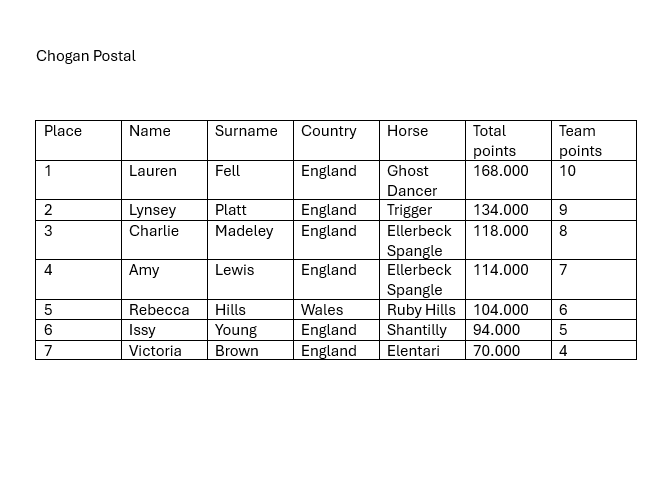Click the name Amy
Image resolution: width=655 pixels, height=501 pixels.
pyautogui.click(x=144, y=270)
